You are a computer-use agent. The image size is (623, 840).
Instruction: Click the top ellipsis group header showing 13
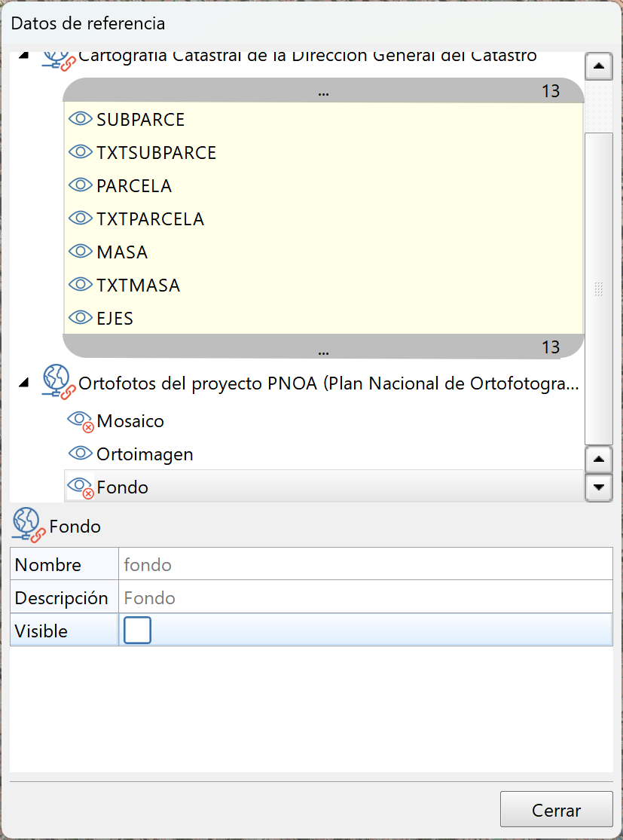point(323,91)
